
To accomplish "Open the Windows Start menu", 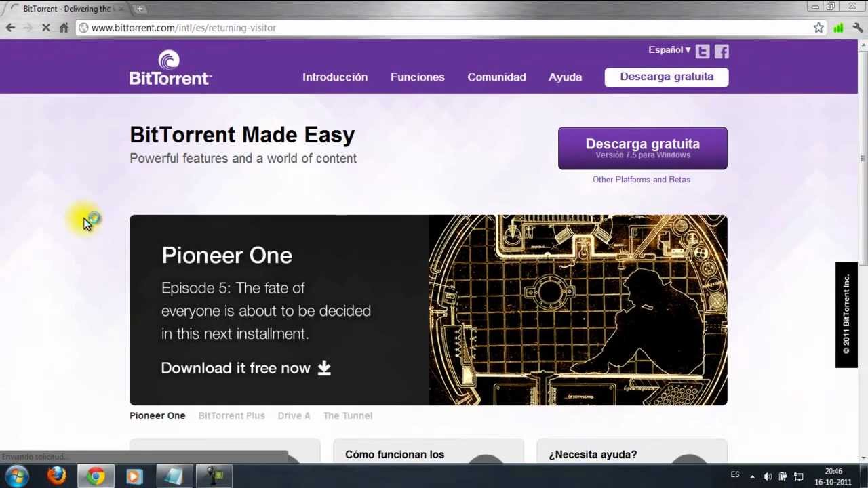I will 17,476.
